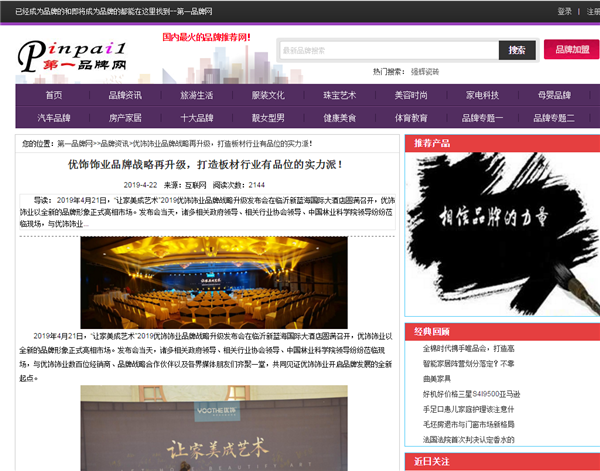Screen dimensions: 600x471
Task: Open 靓女型男 navigation item
Action: (268, 118)
